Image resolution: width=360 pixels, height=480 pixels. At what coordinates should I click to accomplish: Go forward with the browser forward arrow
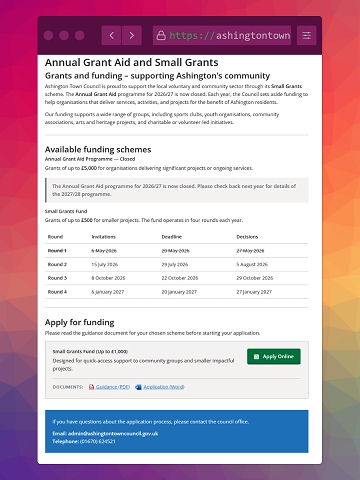tap(132, 35)
